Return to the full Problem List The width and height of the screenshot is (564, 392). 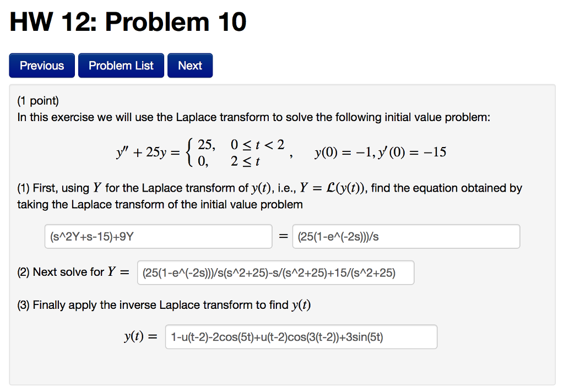121,65
